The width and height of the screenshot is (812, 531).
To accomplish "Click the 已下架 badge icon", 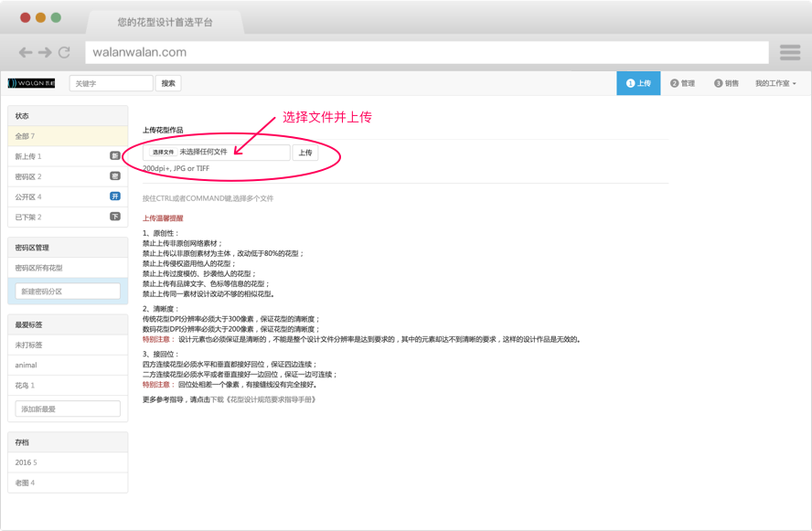I will coord(115,217).
